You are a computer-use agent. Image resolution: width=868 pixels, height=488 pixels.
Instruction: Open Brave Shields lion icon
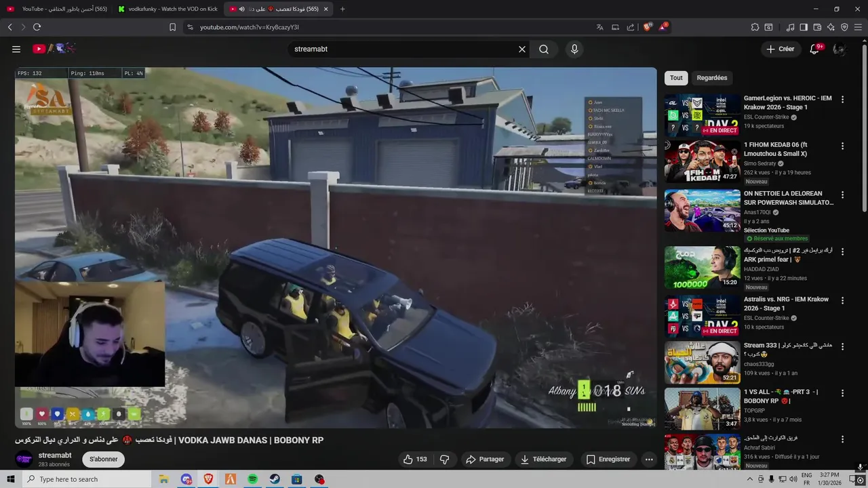[x=647, y=27]
